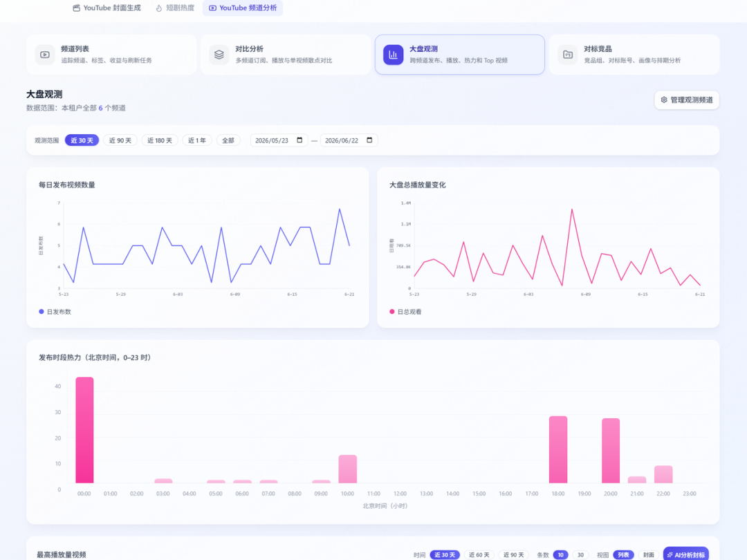The width and height of the screenshot is (747, 560).
Task: Click the 00:00 bar in heat chart
Action: [85, 430]
